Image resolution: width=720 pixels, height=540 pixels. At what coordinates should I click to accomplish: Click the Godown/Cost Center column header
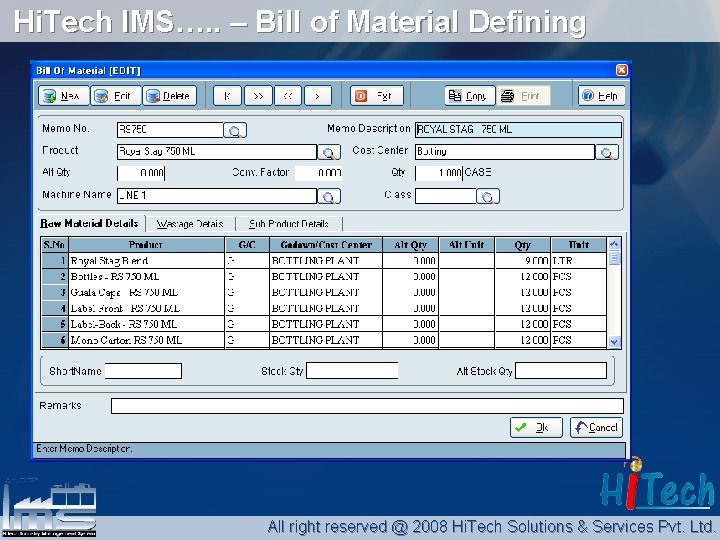coord(326,245)
